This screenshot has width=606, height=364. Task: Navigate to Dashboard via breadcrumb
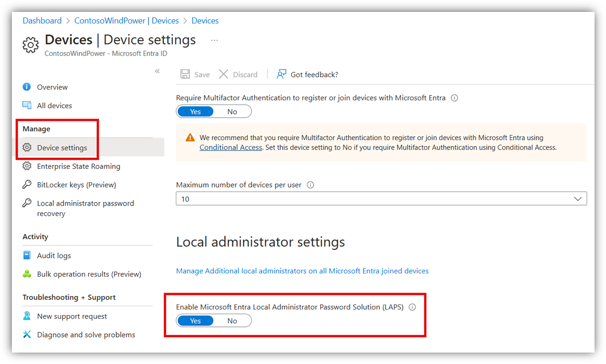(x=42, y=21)
